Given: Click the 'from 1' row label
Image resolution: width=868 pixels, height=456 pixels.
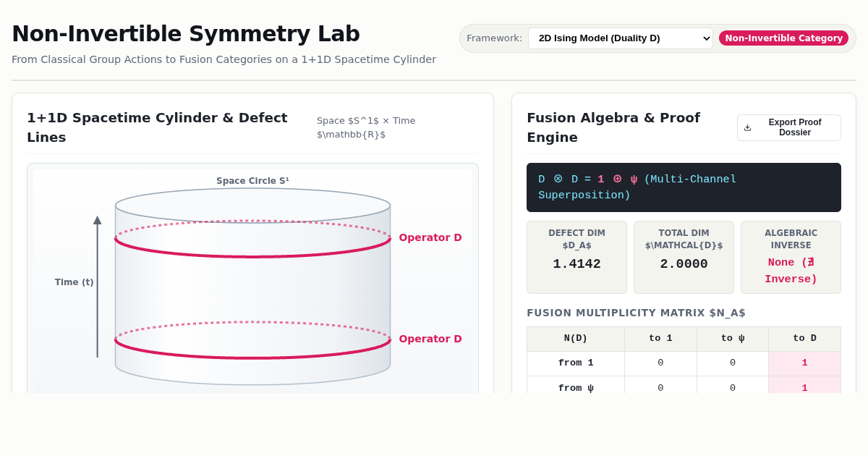Looking at the screenshot, I should tap(576, 363).
